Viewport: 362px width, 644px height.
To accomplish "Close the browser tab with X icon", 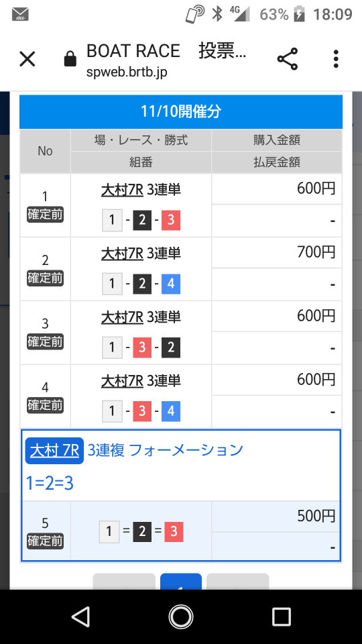I will tap(27, 59).
